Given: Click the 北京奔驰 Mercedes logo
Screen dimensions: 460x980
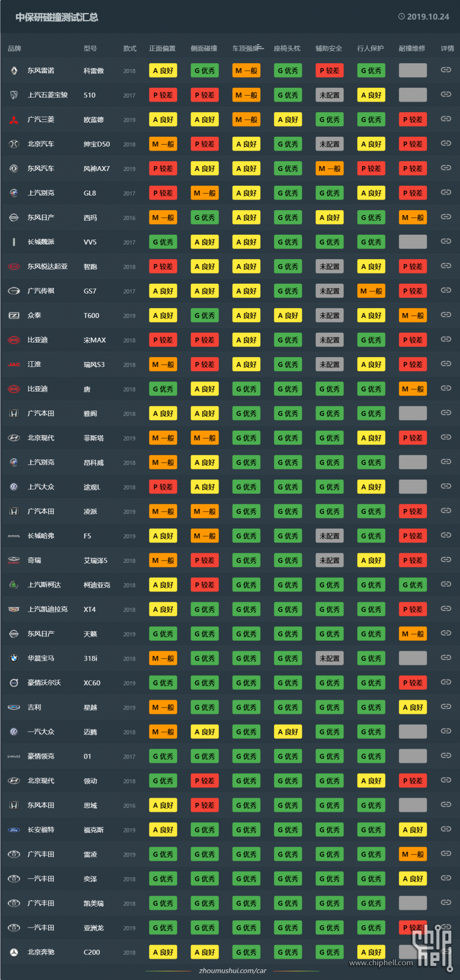Looking at the screenshot, I should [x=14, y=953].
